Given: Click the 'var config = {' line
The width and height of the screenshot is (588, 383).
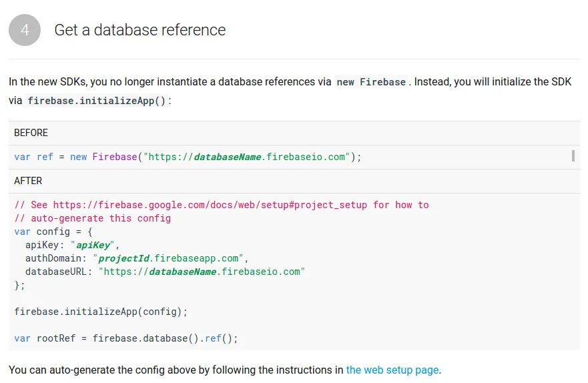Looking at the screenshot, I should pos(53,232).
